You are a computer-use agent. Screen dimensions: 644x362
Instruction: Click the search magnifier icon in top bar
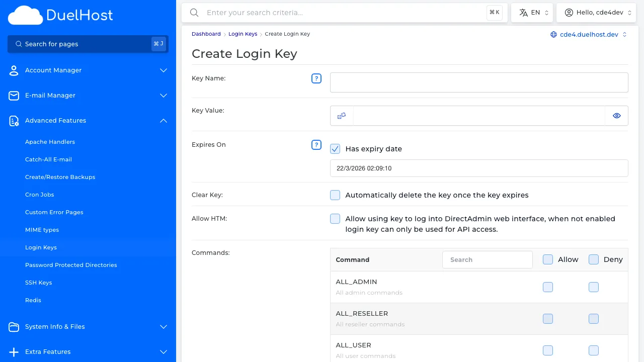point(194,13)
